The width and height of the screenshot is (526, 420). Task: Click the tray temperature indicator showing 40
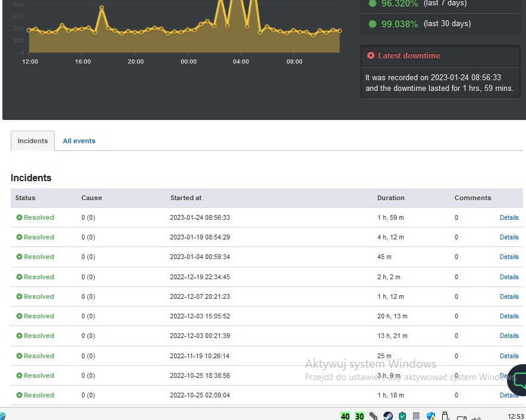coord(345,416)
